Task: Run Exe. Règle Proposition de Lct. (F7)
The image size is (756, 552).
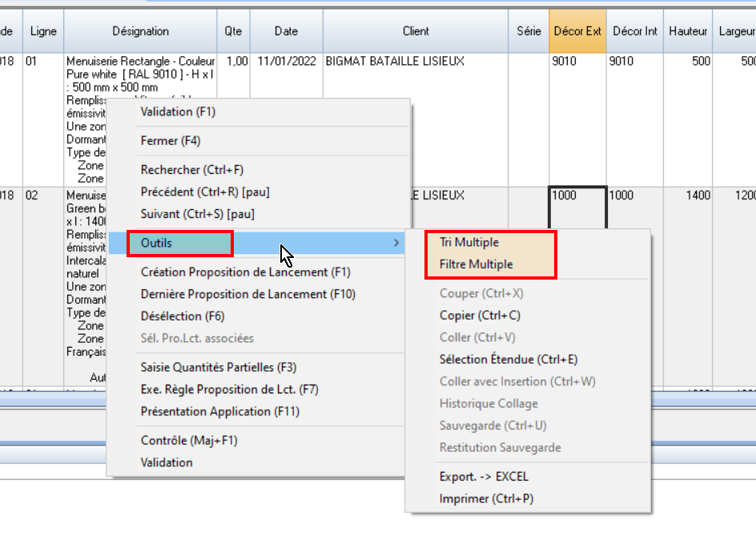Action: 229,389
